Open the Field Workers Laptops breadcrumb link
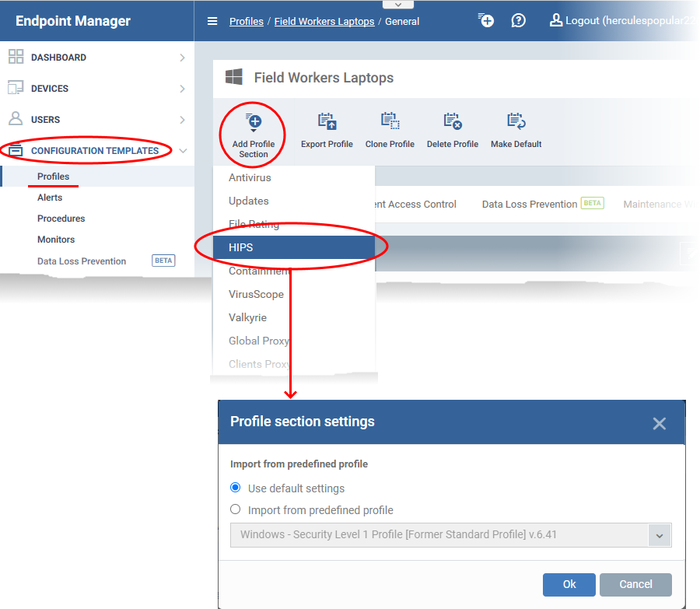 pos(324,22)
